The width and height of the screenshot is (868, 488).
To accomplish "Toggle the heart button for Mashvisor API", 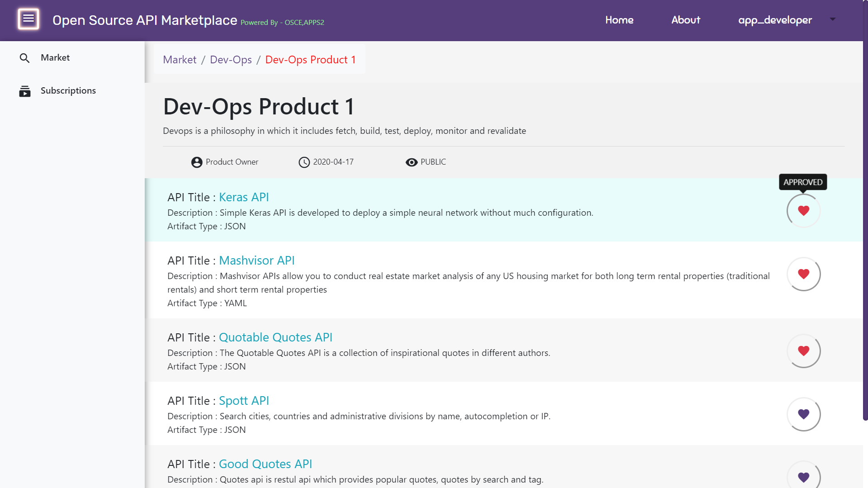I will pyautogui.click(x=803, y=274).
